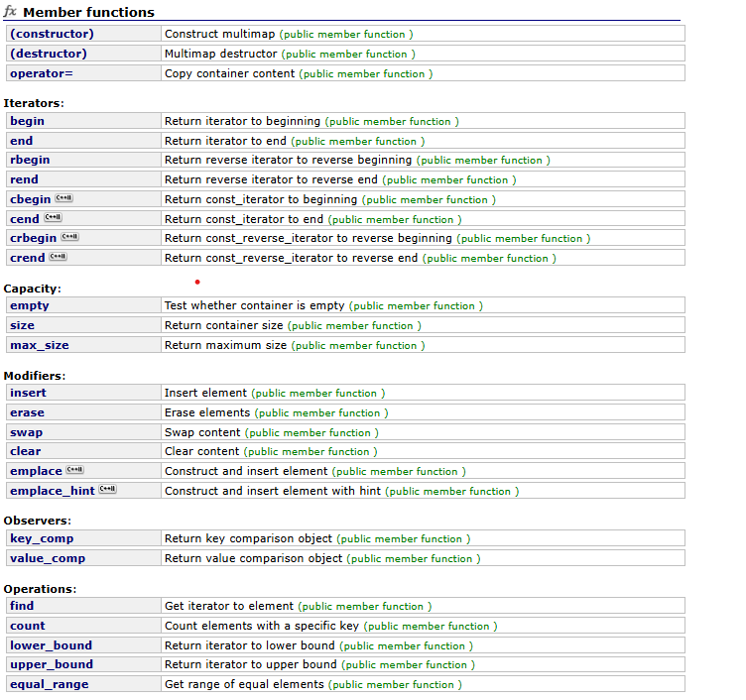Image resolution: width=746 pixels, height=700 pixels.
Task: Open the rbegin link
Action: 30,160
